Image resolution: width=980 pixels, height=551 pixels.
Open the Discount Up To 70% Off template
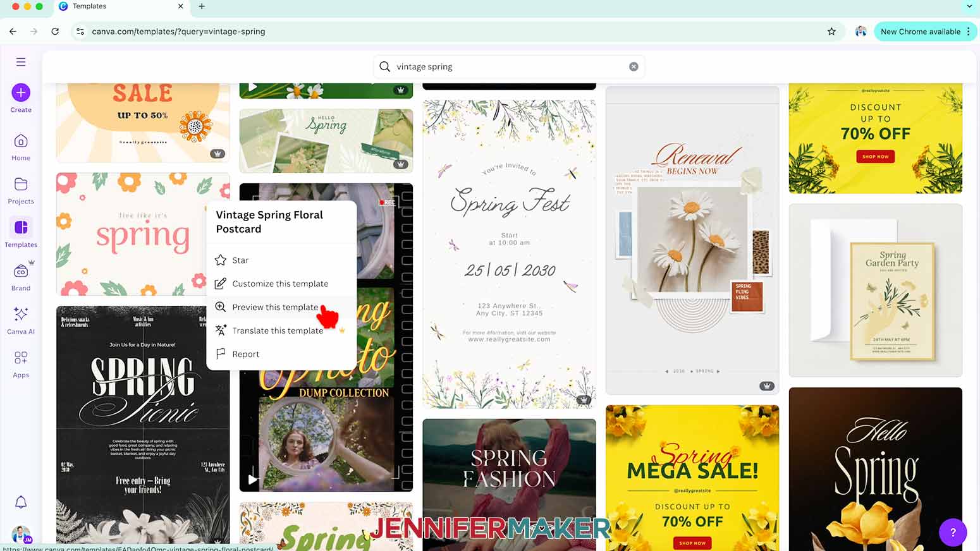[x=876, y=138]
